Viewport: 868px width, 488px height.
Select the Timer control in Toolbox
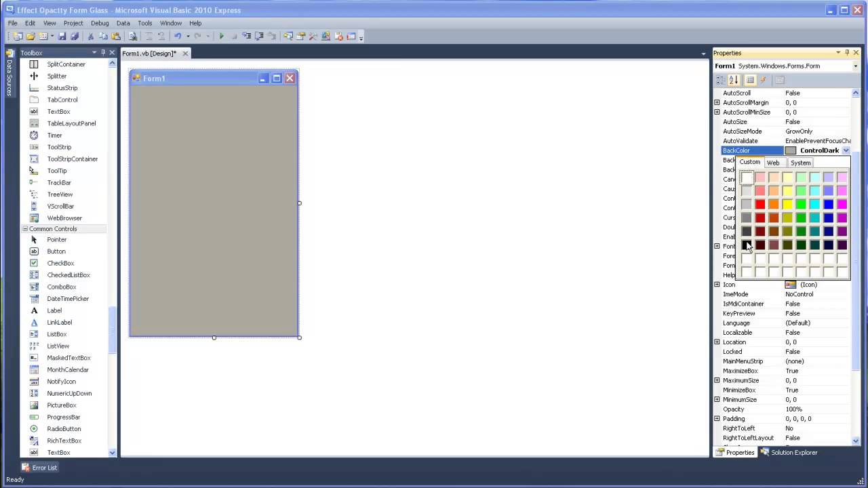54,135
